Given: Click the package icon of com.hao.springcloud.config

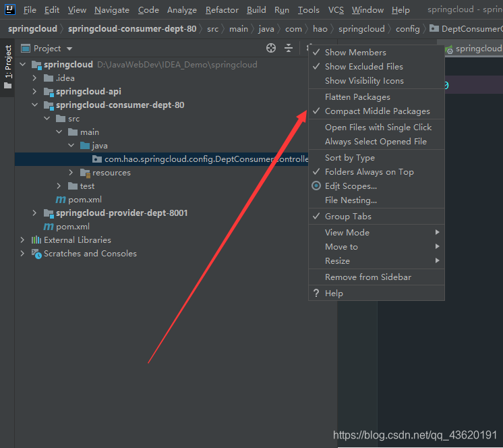Looking at the screenshot, I should click(97, 159).
